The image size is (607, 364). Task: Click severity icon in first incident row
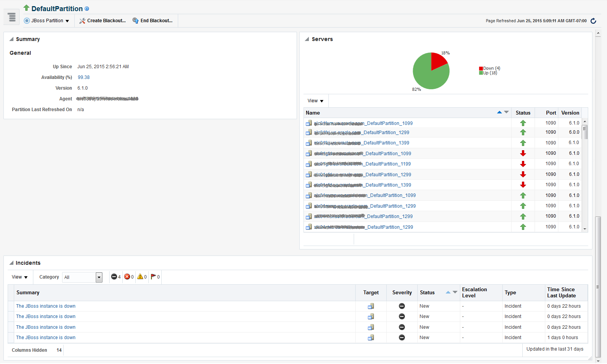click(402, 306)
